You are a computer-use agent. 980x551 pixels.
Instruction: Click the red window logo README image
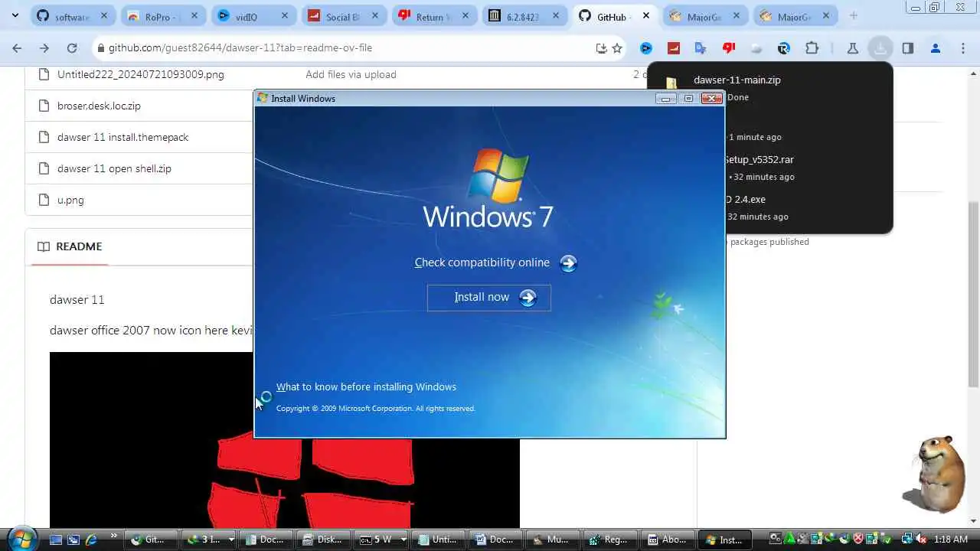point(284,440)
